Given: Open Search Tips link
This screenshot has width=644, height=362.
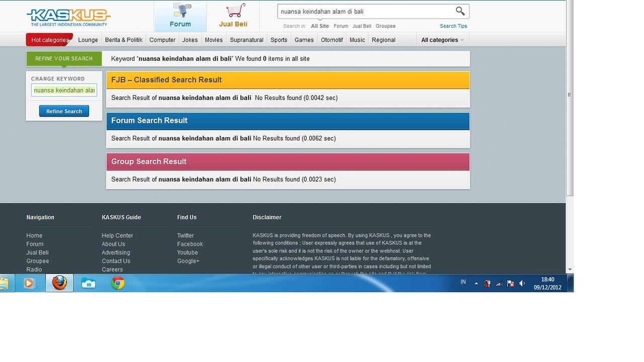Looking at the screenshot, I should [453, 26].
